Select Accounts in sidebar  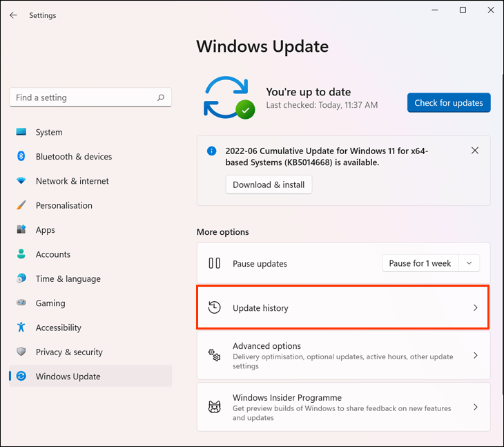[x=90, y=254]
